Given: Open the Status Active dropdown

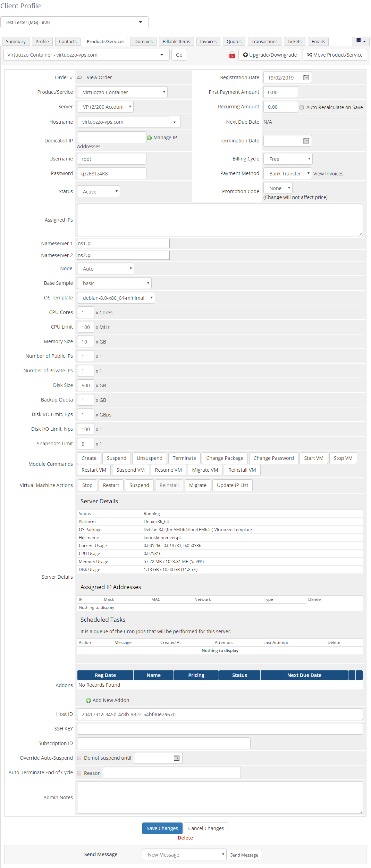Looking at the screenshot, I should point(99,191).
